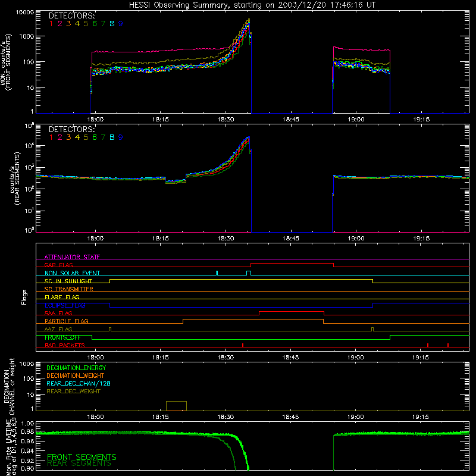Click 18:30 x-axis tick under front segments plot
476x476 pixels.
pos(226,120)
